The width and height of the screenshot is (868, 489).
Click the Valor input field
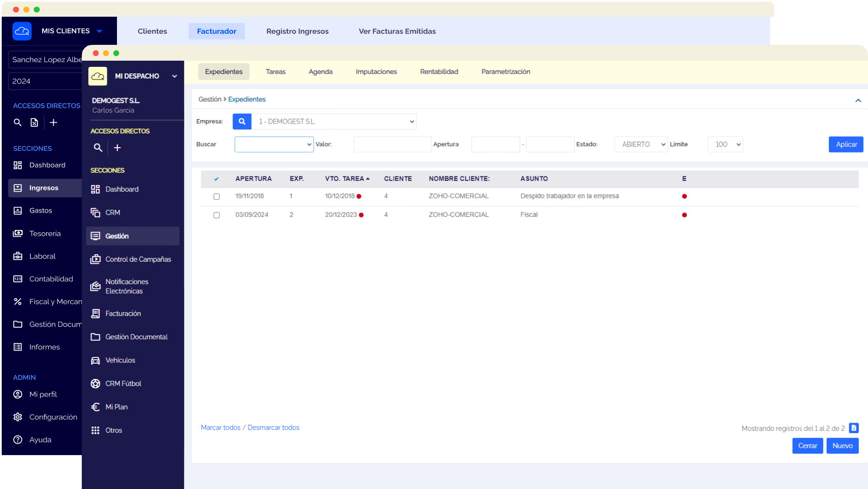click(392, 144)
